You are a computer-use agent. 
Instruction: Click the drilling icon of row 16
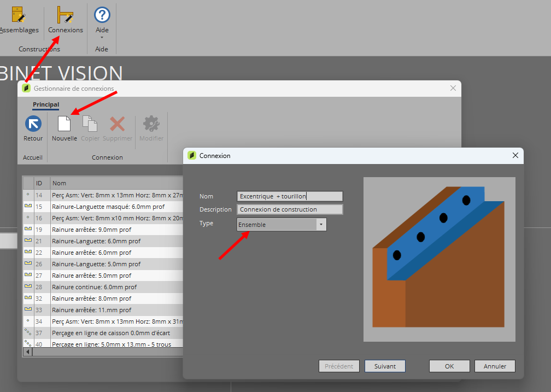[28, 217]
